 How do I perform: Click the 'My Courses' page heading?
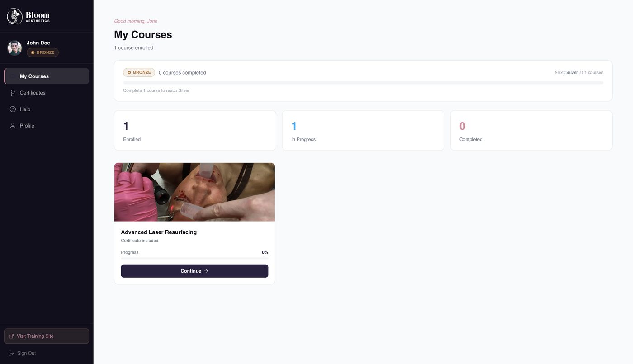(143, 34)
